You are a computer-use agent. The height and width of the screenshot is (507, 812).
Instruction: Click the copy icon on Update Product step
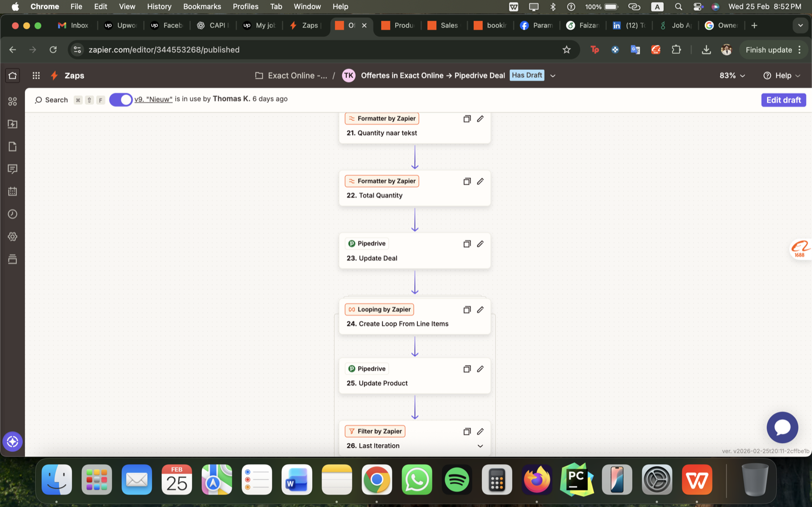467,369
